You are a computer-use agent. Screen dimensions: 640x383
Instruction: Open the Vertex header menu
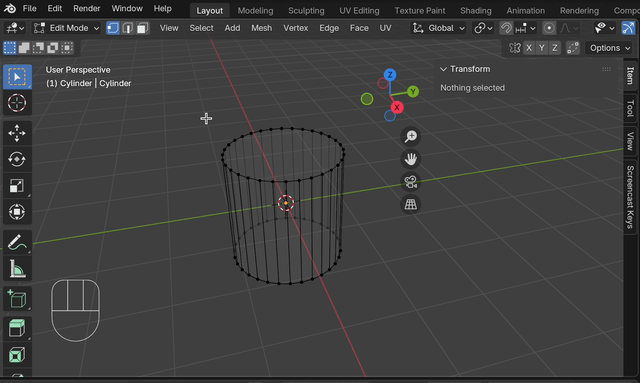tap(296, 28)
